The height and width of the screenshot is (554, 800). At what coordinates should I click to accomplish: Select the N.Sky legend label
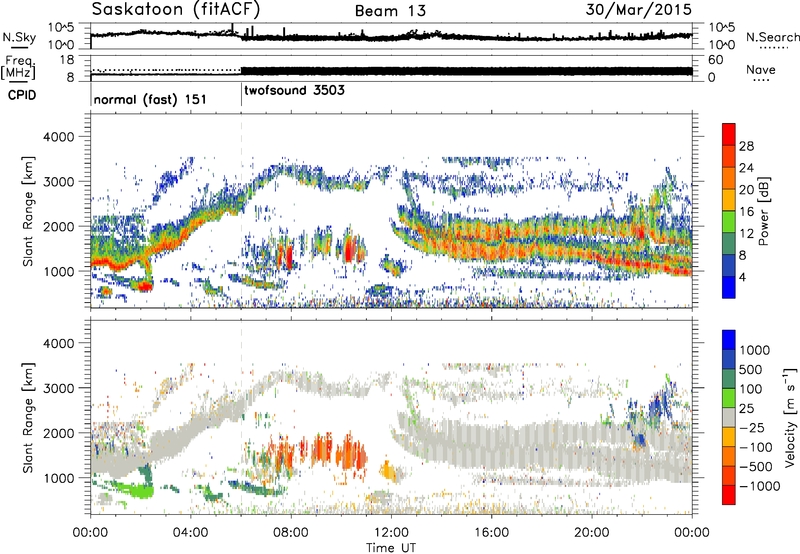19,37
